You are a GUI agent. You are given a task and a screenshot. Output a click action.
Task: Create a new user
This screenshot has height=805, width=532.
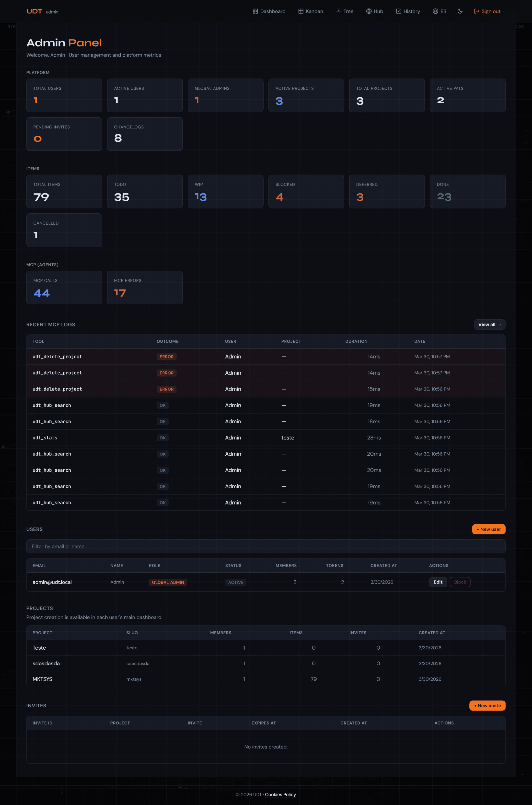coord(489,529)
